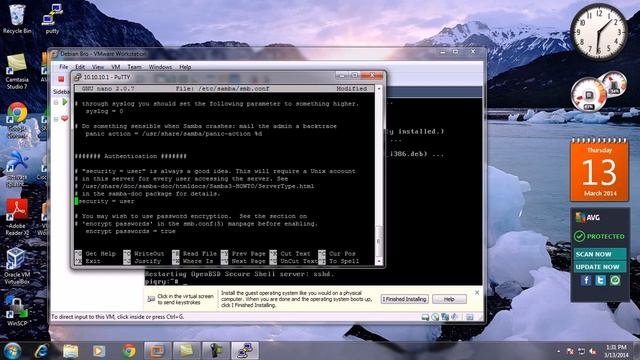The width and height of the screenshot is (640, 360).
Task: Click the I Finished Installing button
Action: pyautogui.click(x=404, y=299)
